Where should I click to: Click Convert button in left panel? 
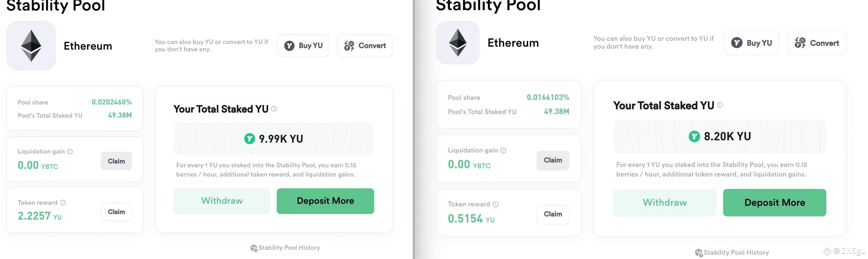click(365, 46)
